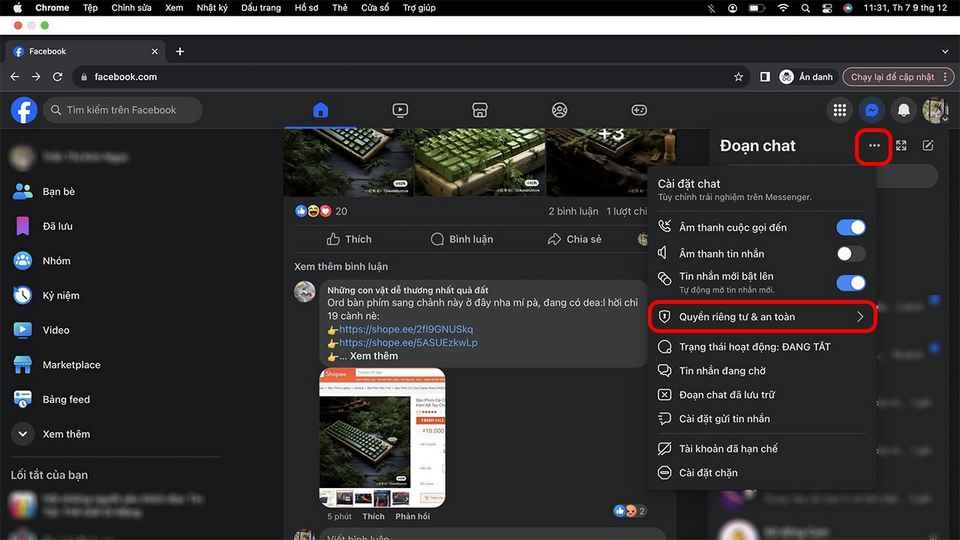This screenshot has height=540, width=960.
Task: Click the Bình luận button on post
Action: (x=461, y=239)
